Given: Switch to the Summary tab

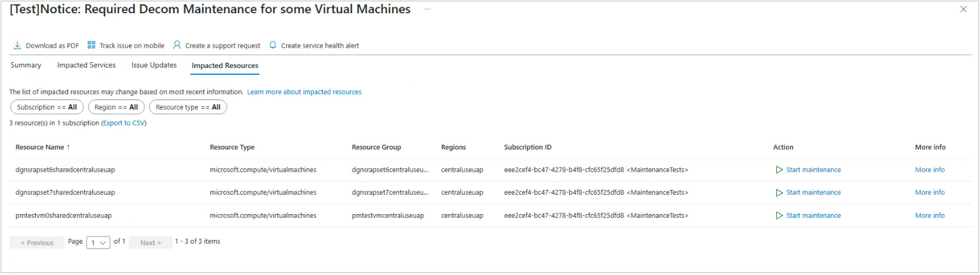Looking at the screenshot, I should (x=26, y=65).
